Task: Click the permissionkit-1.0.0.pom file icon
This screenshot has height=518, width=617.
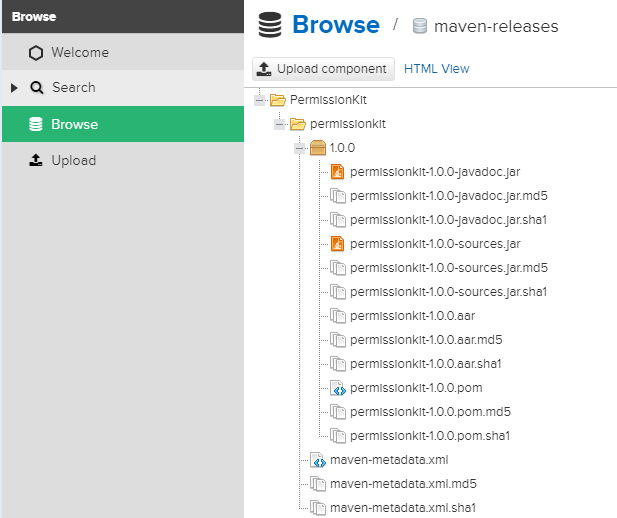Action: point(338,388)
